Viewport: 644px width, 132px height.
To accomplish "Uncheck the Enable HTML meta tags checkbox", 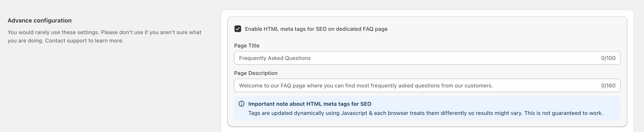I will [x=238, y=29].
